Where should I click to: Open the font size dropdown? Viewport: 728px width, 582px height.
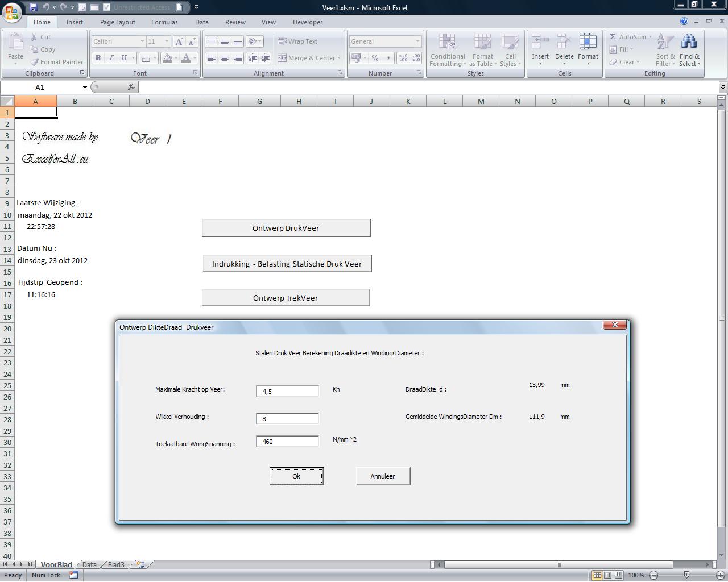click(x=167, y=41)
